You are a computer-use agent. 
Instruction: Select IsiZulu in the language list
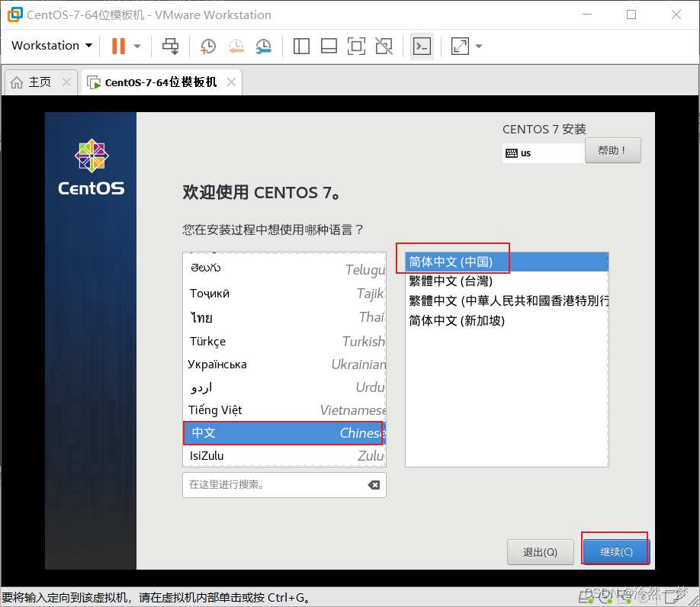click(x=284, y=456)
